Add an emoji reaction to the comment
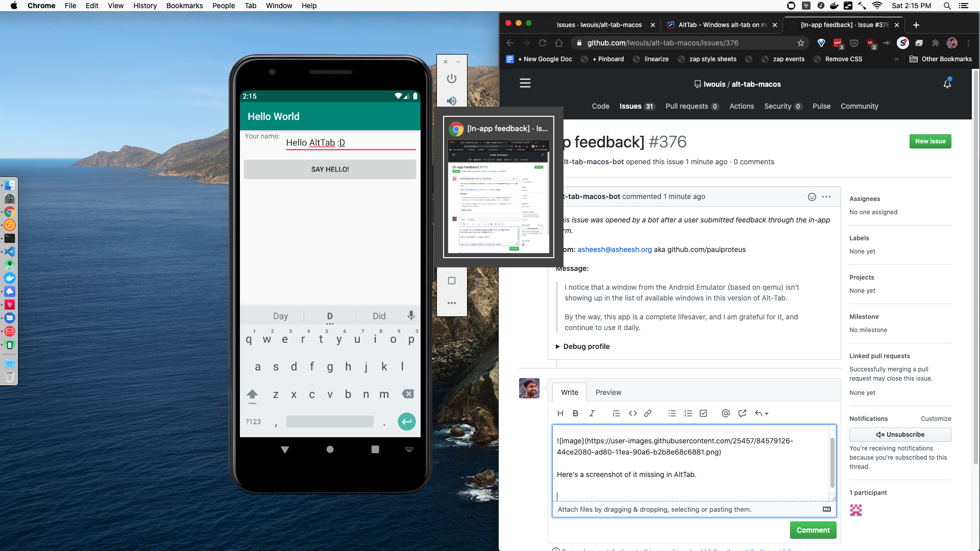980x551 pixels. click(x=812, y=197)
